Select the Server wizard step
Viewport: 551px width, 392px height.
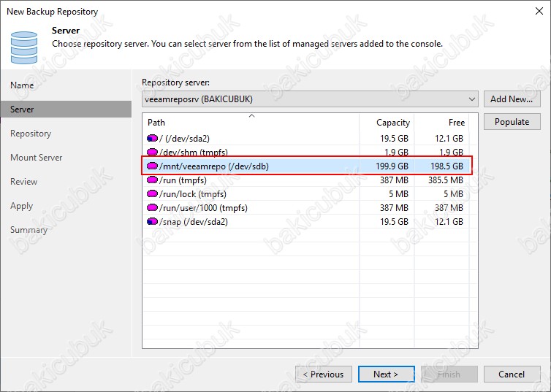point(66,109)
